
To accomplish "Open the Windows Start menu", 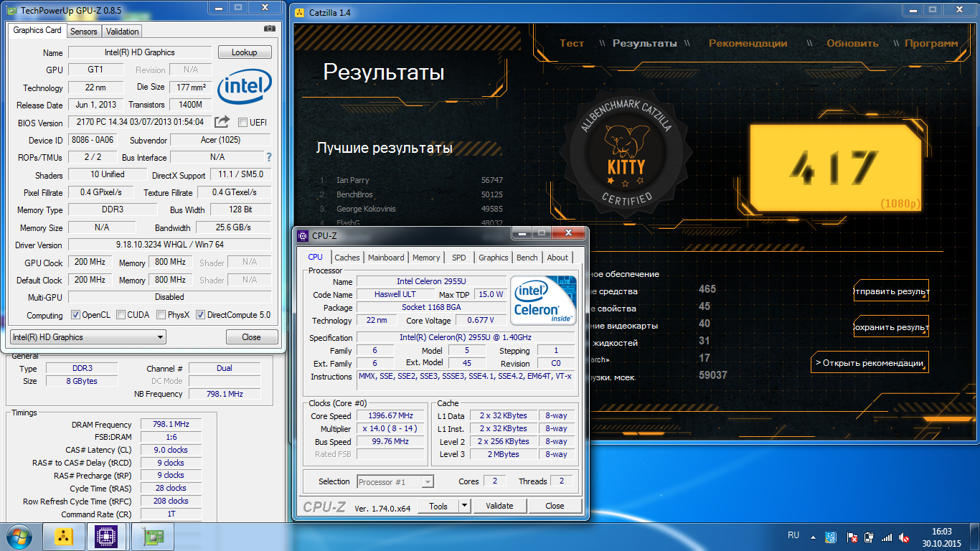I will pyautogui.click(x=18, y=536).
